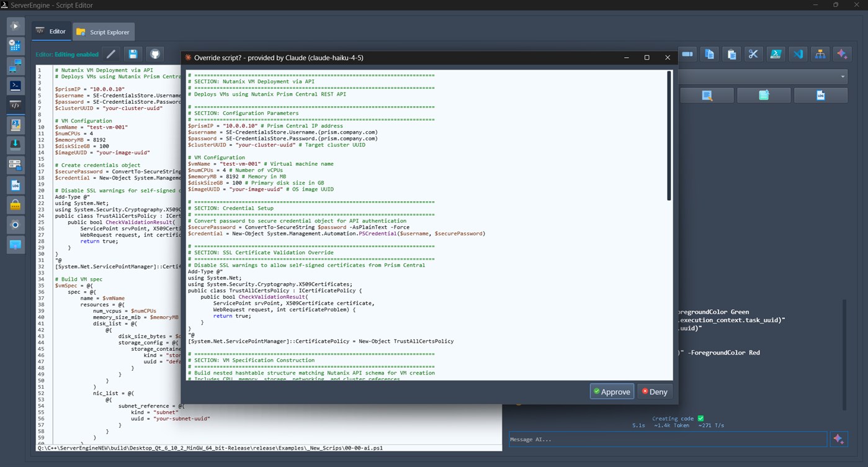Click the 'Creating code' status text

(x=673, y=419)
